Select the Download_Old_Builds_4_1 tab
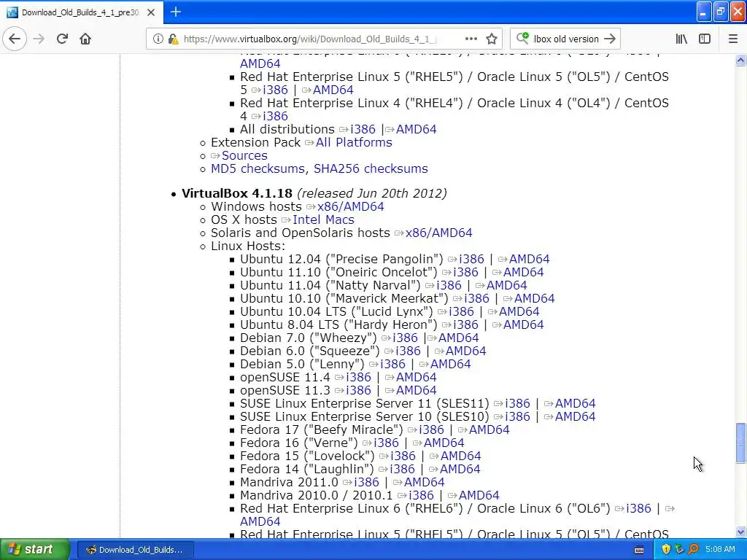Screen dimensions: 747x560 (x=82, y=12)
